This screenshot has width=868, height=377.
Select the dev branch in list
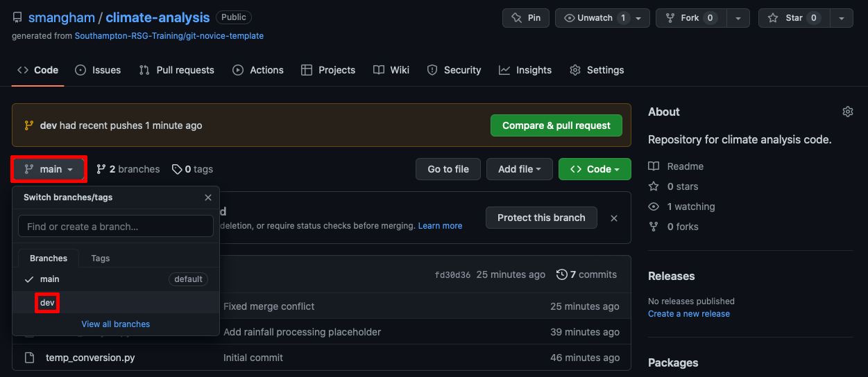tap(116, 303)
